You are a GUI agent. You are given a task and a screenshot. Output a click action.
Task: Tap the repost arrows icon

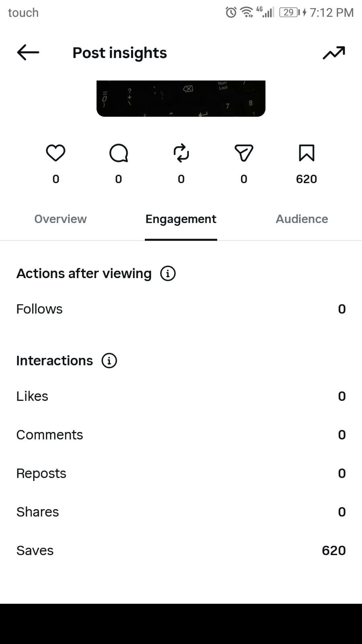point(181,153)
